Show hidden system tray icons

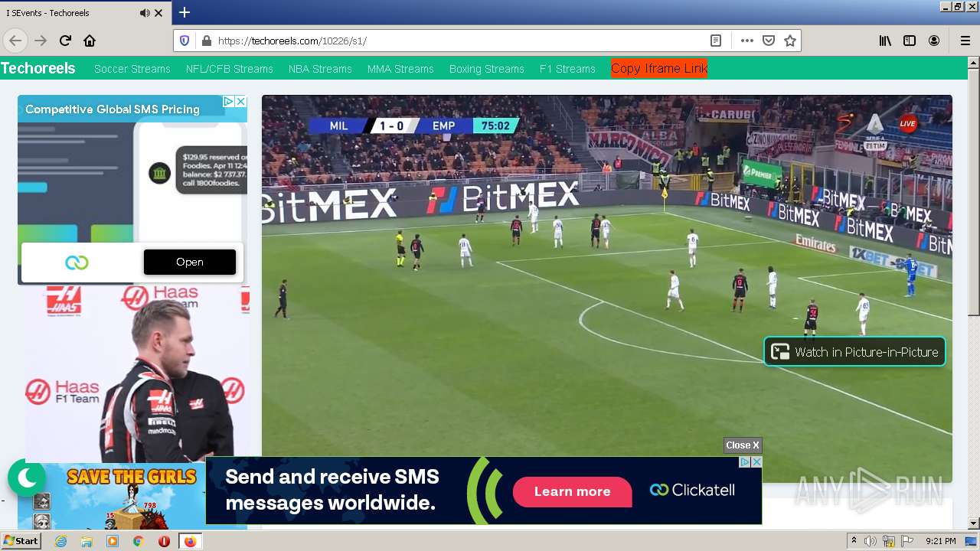pos(854,541)
